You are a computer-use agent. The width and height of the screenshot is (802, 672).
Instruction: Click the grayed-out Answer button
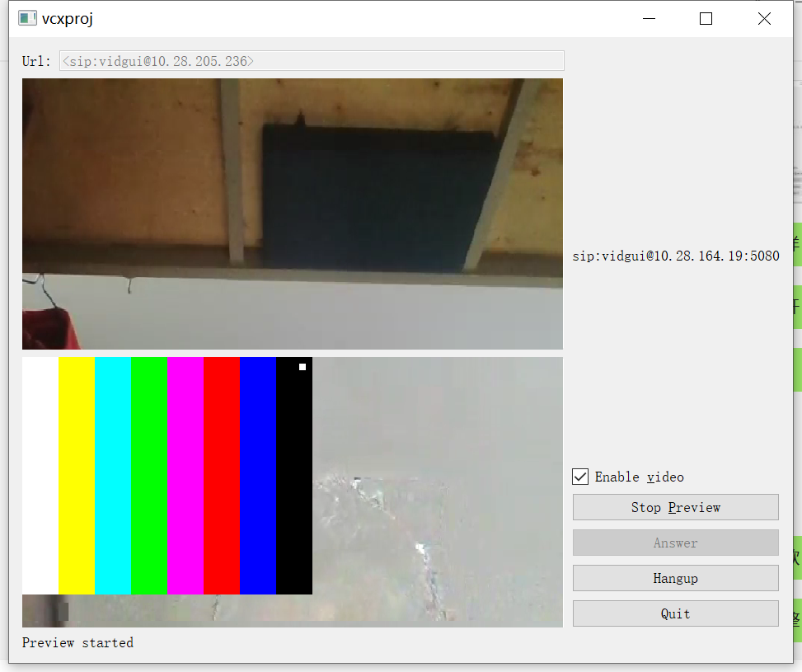[674, 543]
